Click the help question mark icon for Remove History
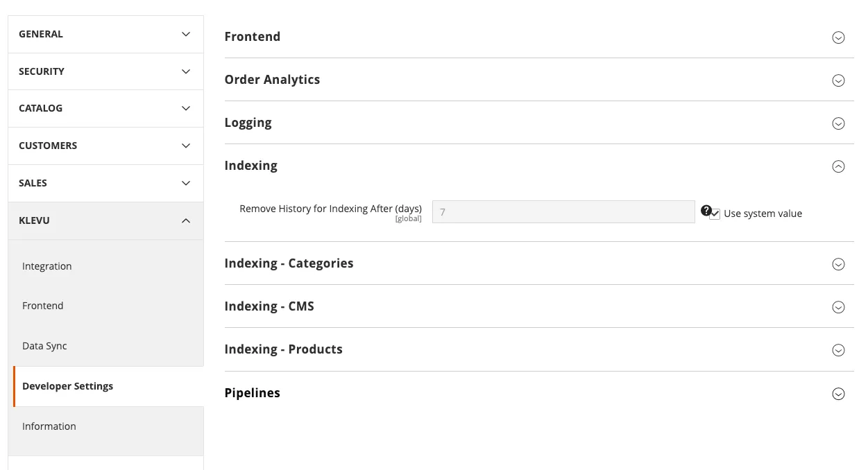The height and width of the screenshot is (470, 868). [706, 210]
